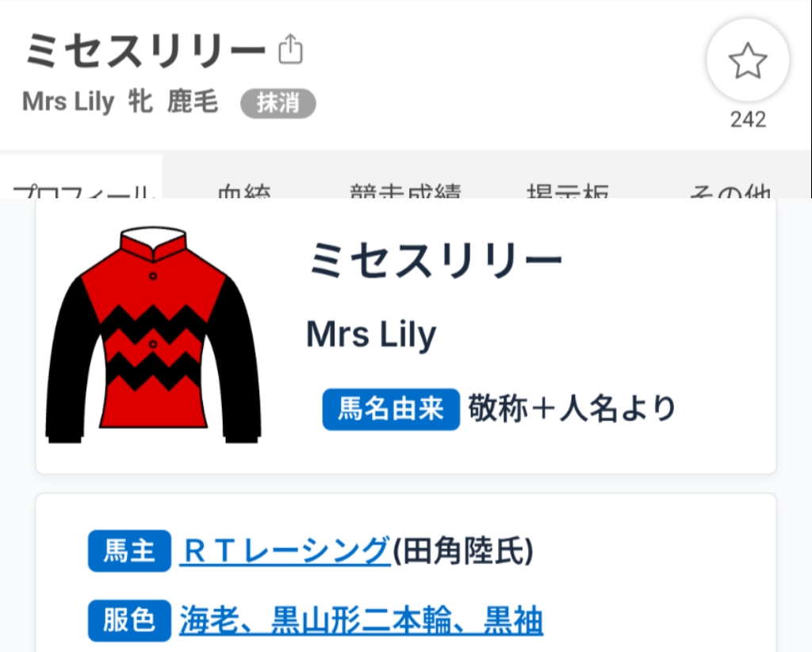This screenshot has width=812, height=652.
Task: Click the red and black jockey silks image
Action: click(x=153, y=335)
